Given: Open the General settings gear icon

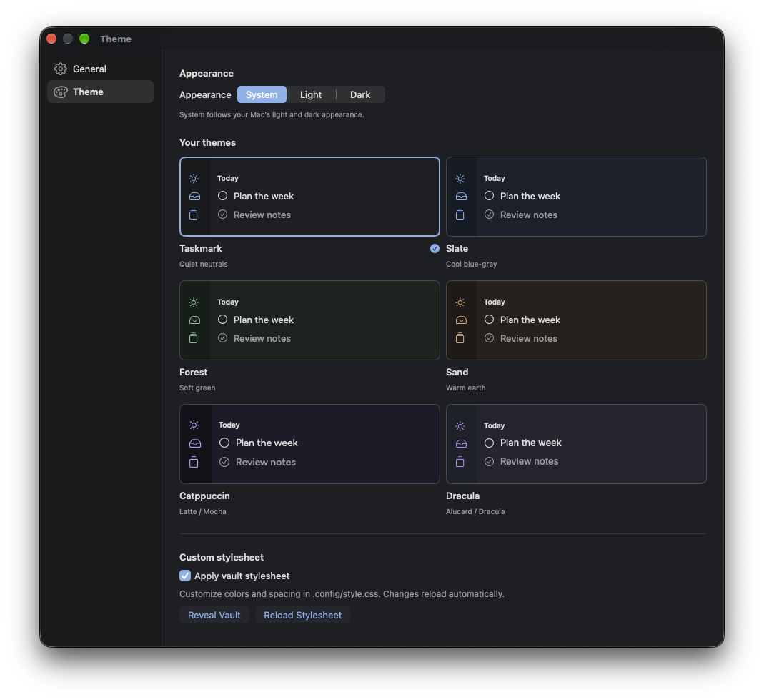Looking at the screenshot, I should click(x=61, y=69).
